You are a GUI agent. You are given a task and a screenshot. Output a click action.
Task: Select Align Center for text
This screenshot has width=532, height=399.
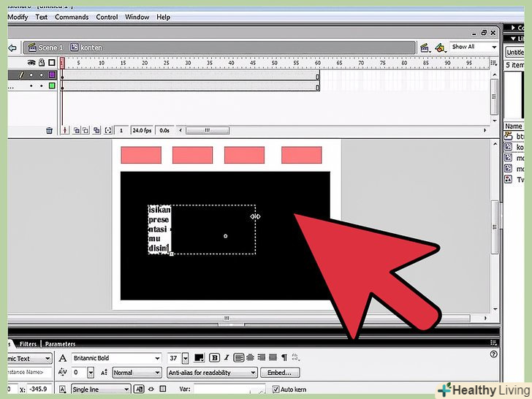click(251, 357)
